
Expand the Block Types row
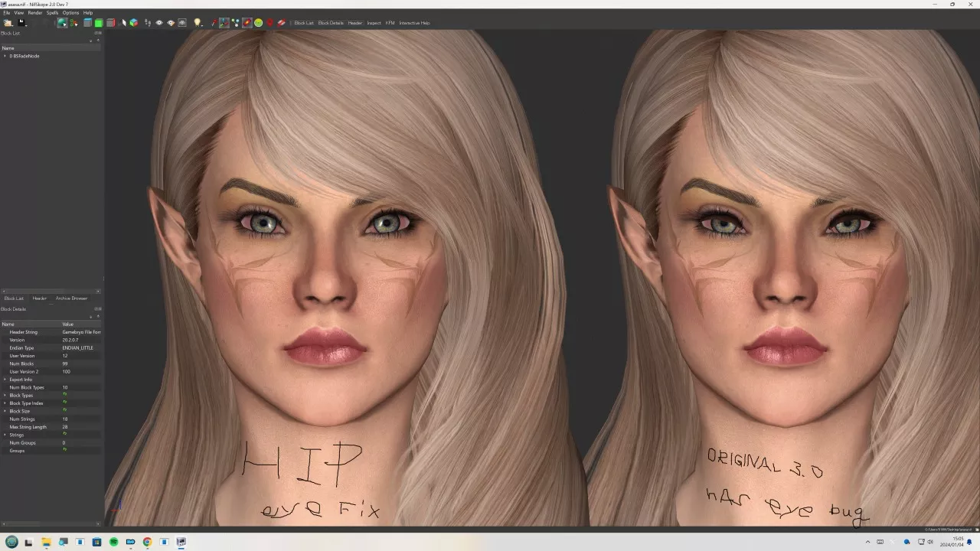coord(5,395)
